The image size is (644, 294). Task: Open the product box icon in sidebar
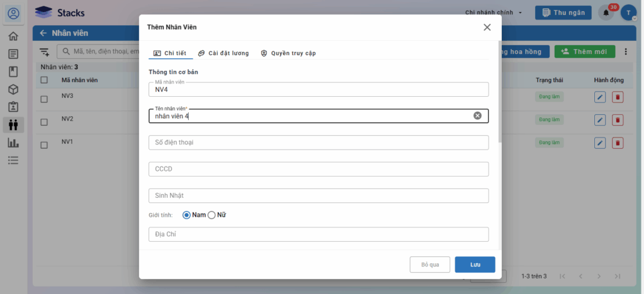click(13, 89)
